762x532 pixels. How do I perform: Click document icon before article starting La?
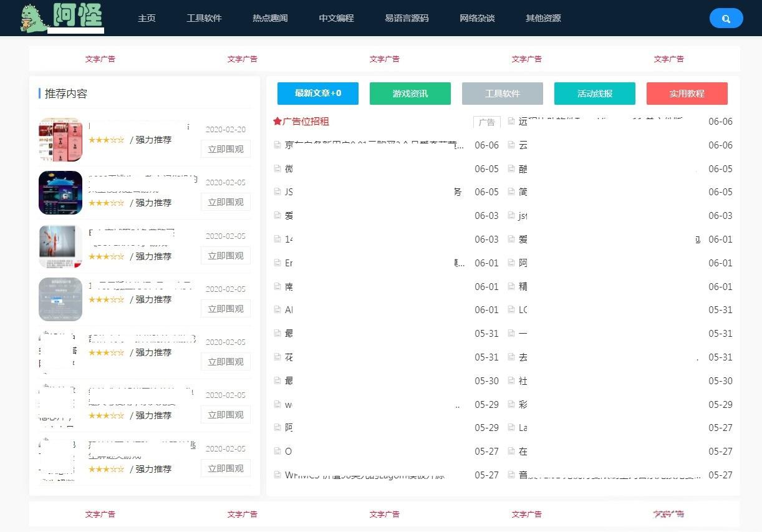[x=511, y=428]
